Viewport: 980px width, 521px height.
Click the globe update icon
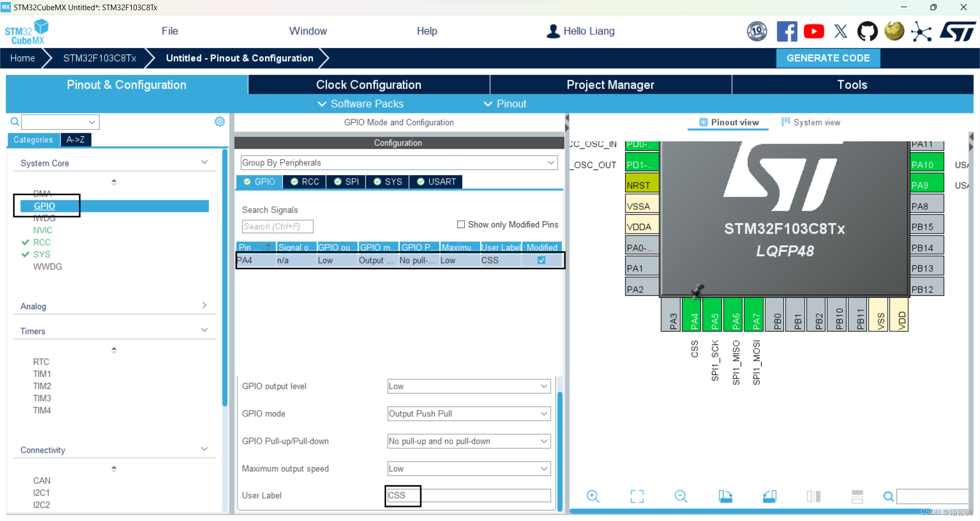point(894,32)
